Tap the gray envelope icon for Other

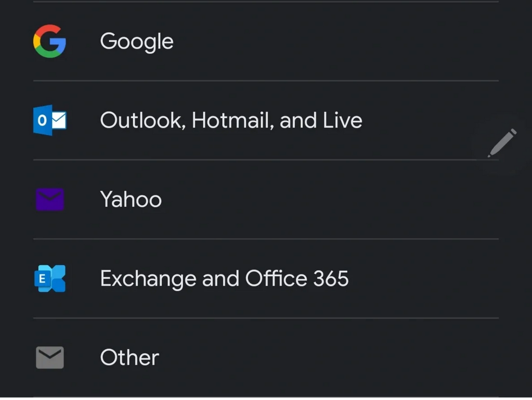(x=50, y=357)
